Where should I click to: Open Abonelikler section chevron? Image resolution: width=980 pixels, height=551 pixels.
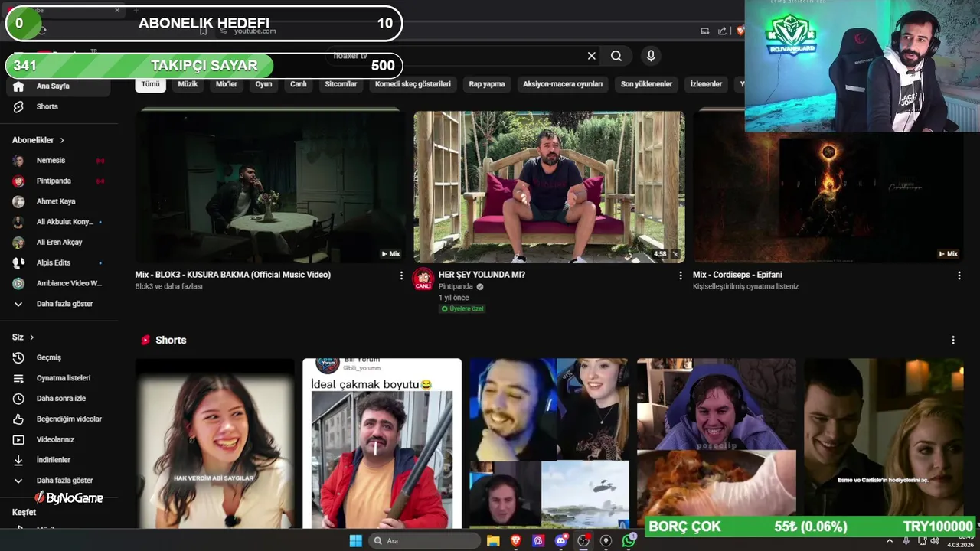62,141
